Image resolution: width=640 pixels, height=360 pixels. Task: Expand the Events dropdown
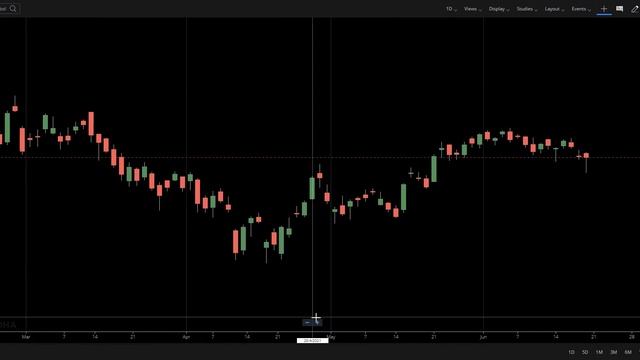coord(581,9)
